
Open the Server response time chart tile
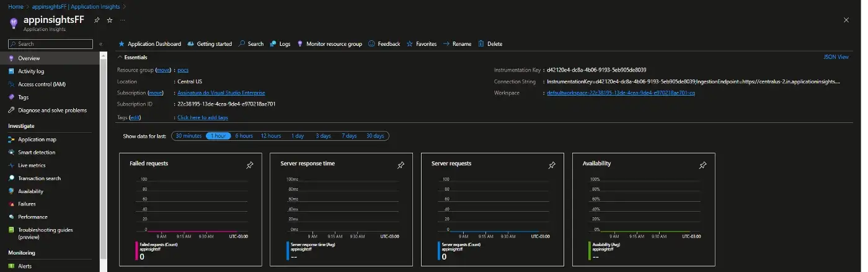tap(342, 210)
